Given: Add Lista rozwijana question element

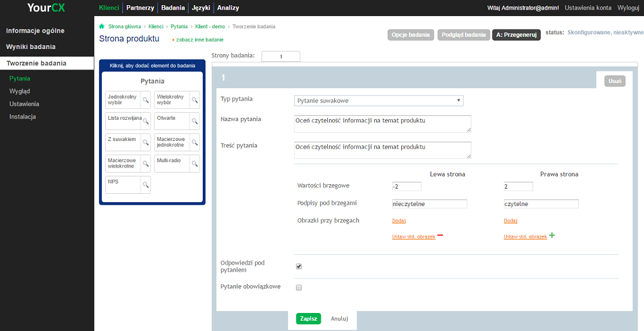Looking at the screenshot, I should click(x=123, y=121).
